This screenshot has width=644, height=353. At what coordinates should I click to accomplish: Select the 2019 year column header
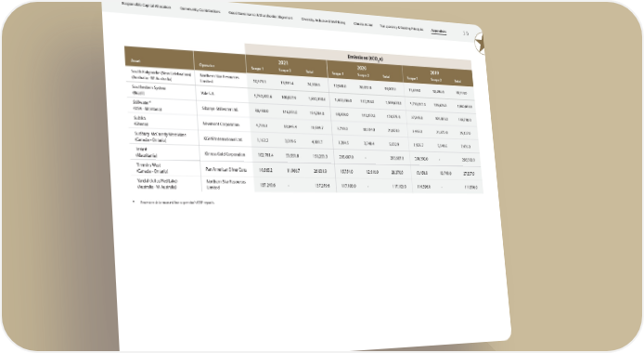(434, 72)
